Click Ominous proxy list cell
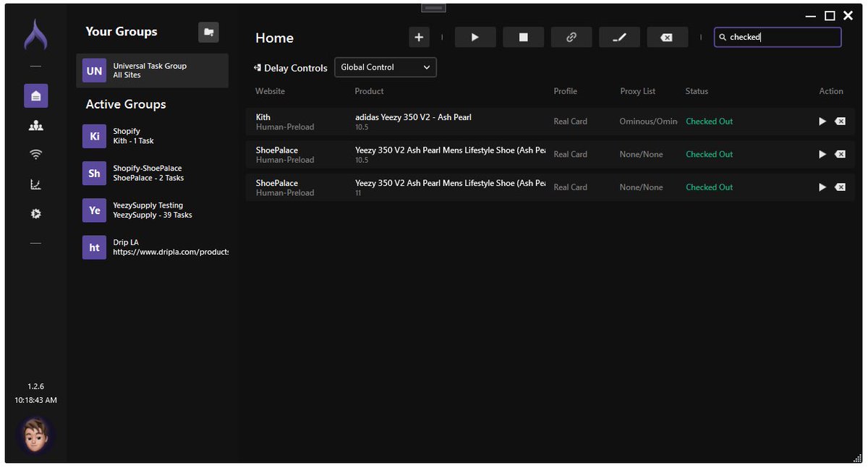Screen dimensions: 868x468 (x=649, y=122)
